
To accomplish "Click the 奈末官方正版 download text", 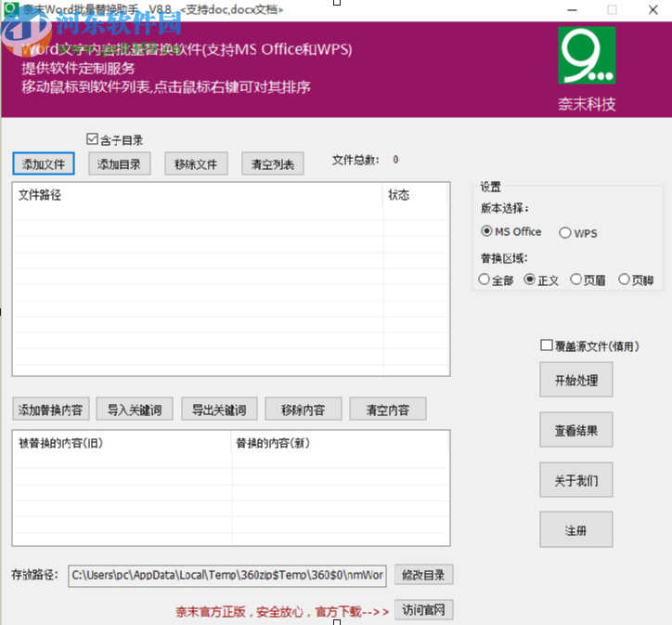I will click(x=282, y=612).
